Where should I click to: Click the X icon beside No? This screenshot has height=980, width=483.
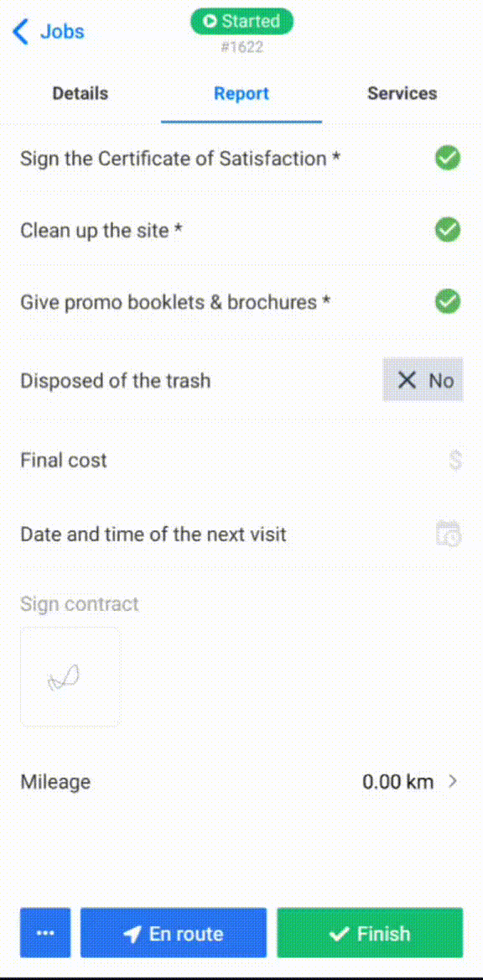click(x=407, y=380)
